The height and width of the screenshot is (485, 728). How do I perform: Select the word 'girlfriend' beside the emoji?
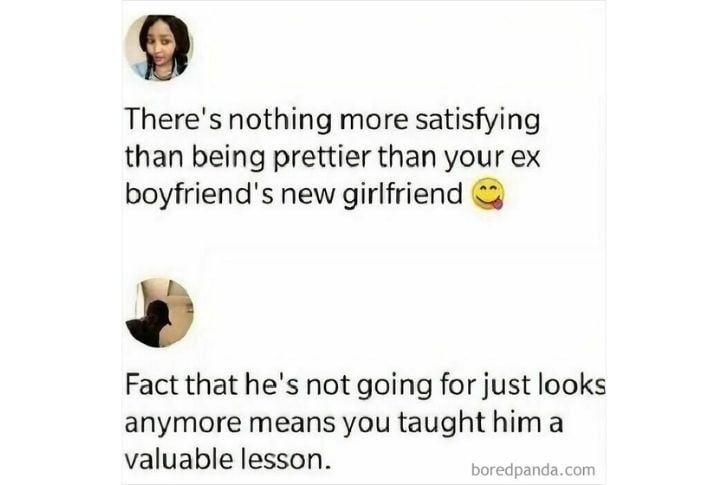point(403,193)
